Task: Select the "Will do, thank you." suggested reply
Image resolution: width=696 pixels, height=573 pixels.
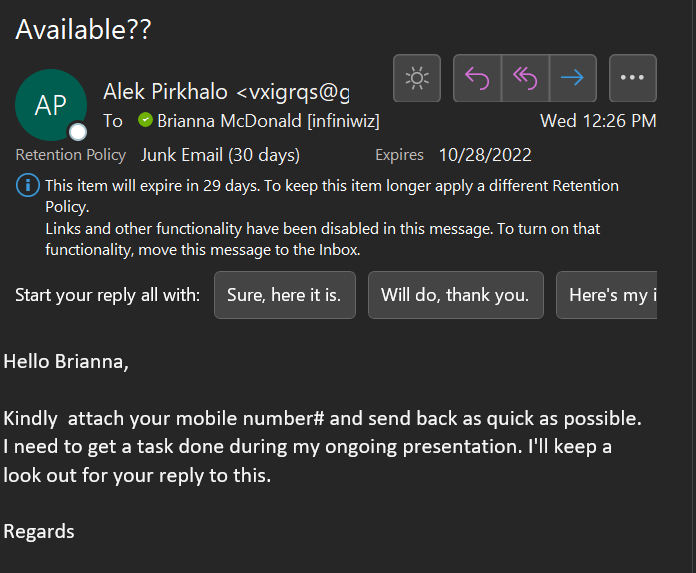Action: click(455, 295)
